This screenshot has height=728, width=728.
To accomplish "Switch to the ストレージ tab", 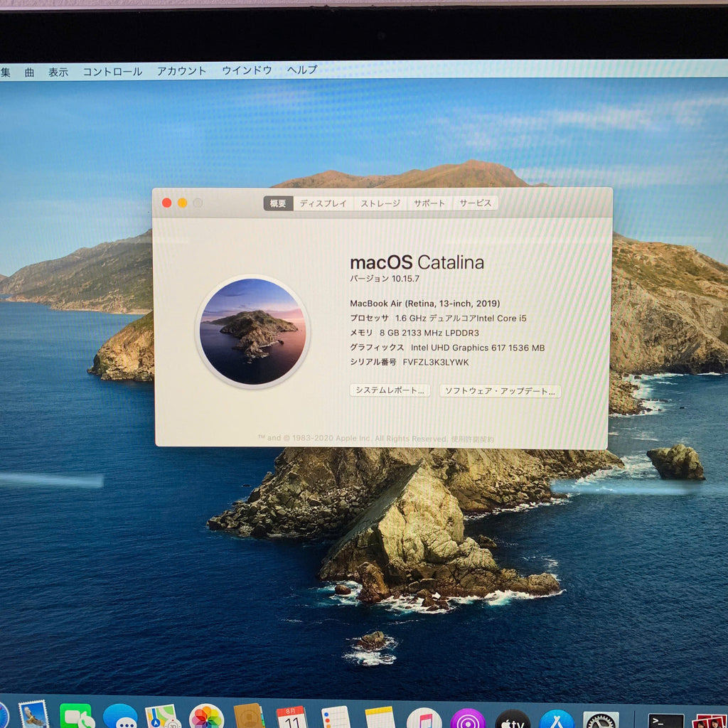I will (x=380, y=203).
